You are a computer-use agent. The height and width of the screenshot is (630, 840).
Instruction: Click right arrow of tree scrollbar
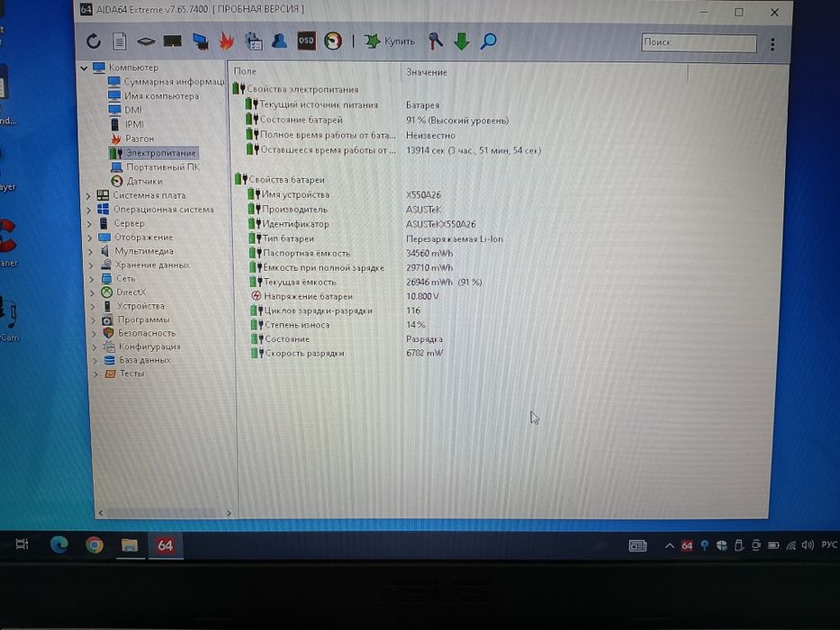[229, 513]
